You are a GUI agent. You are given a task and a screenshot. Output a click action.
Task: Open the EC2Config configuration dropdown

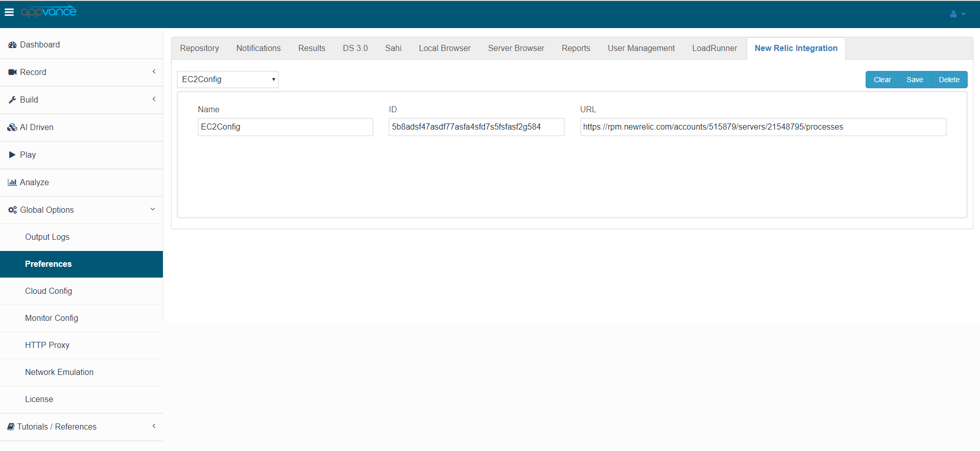click(x=228, y=80)
